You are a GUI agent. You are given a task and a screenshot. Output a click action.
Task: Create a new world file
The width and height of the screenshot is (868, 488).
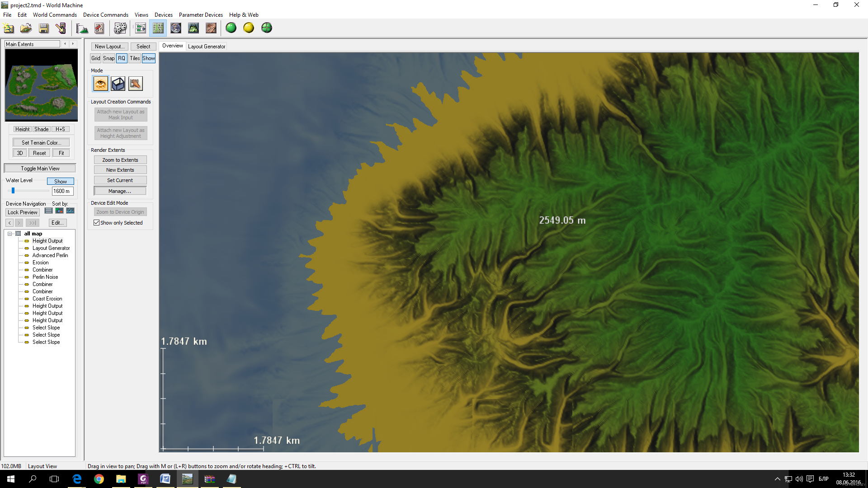9,28
